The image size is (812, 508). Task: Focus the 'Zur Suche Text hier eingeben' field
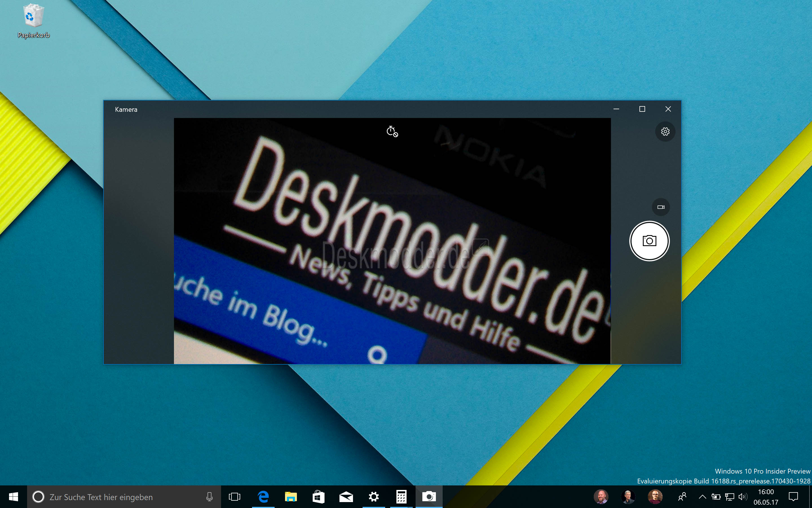click(x=124, y=497)
